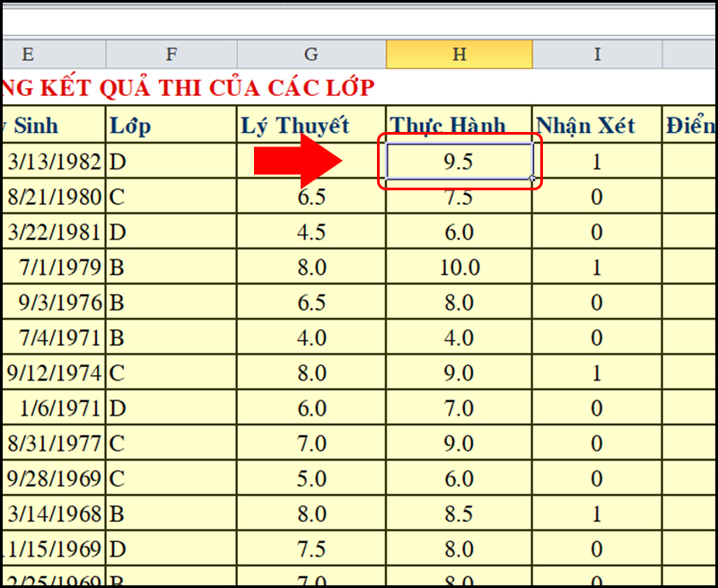
Task: Click the Thực Hành cell showing 7.5
Action: pos(459,197)
